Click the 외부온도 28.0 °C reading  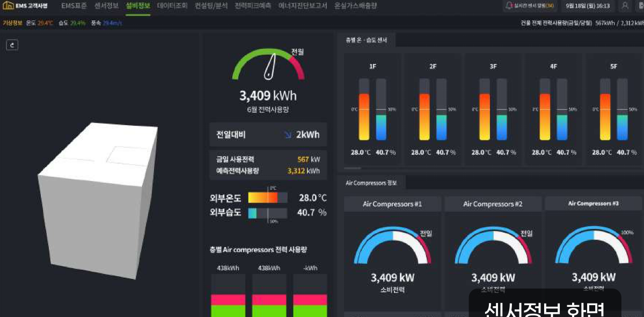(312, 197)
